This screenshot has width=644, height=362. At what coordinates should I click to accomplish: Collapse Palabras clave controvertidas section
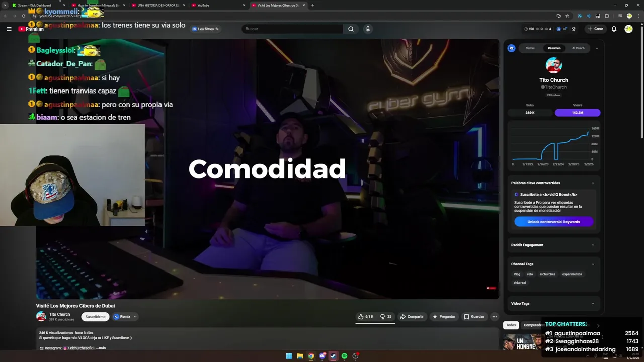pos(593,183)
